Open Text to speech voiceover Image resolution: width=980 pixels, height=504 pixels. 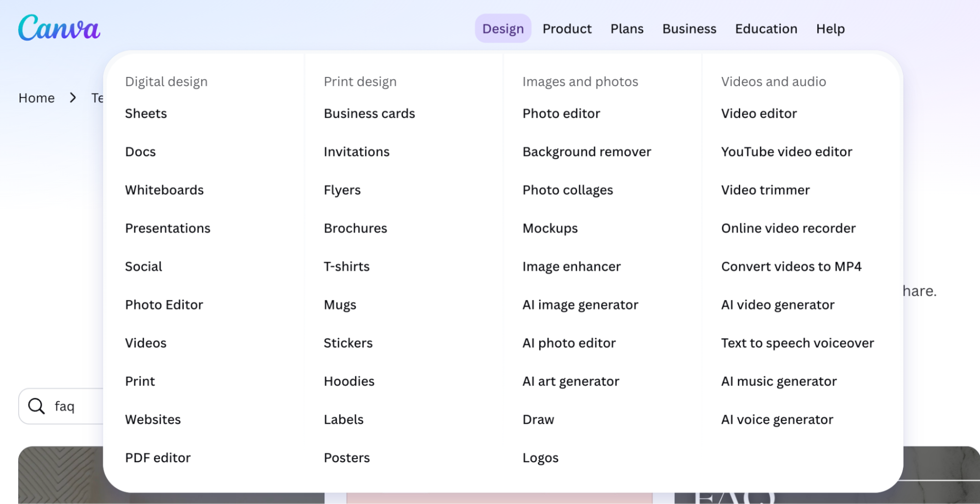click(x=798, y=343)
